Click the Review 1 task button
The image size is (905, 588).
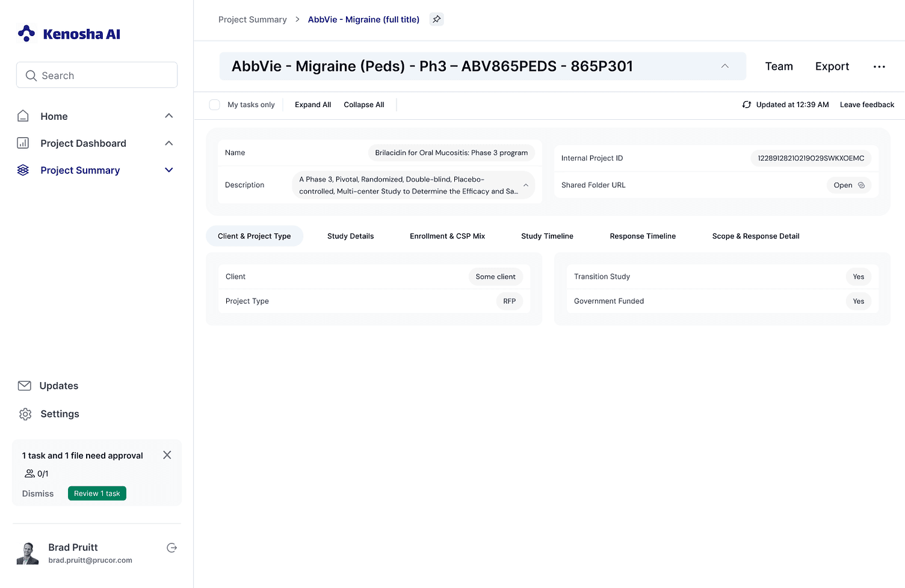click(x=97, y=494)
